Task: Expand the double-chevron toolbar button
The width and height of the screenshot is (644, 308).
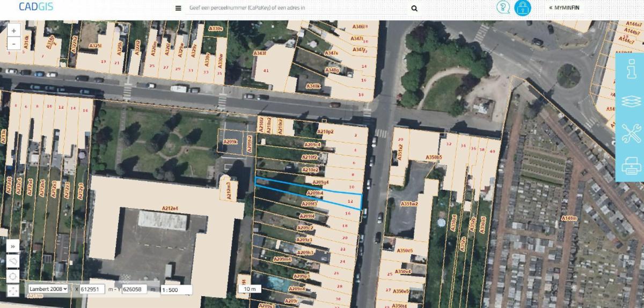Action: 13,246
